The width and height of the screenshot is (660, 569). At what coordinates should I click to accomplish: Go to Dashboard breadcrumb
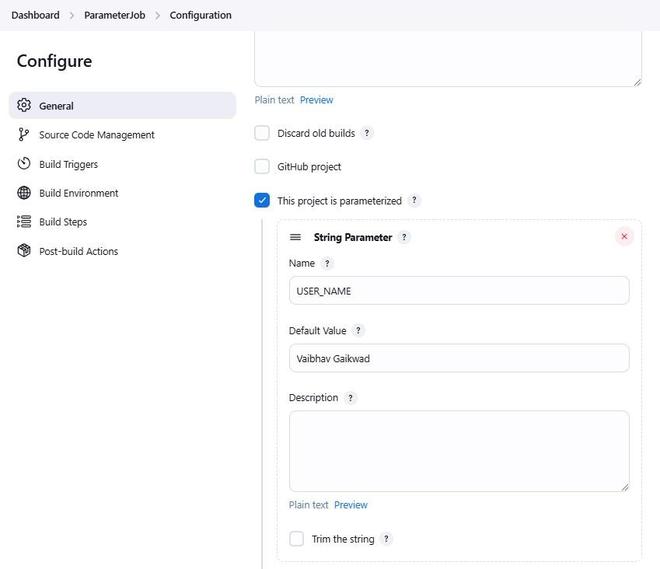pyautogui.click(x=35, y=15)
